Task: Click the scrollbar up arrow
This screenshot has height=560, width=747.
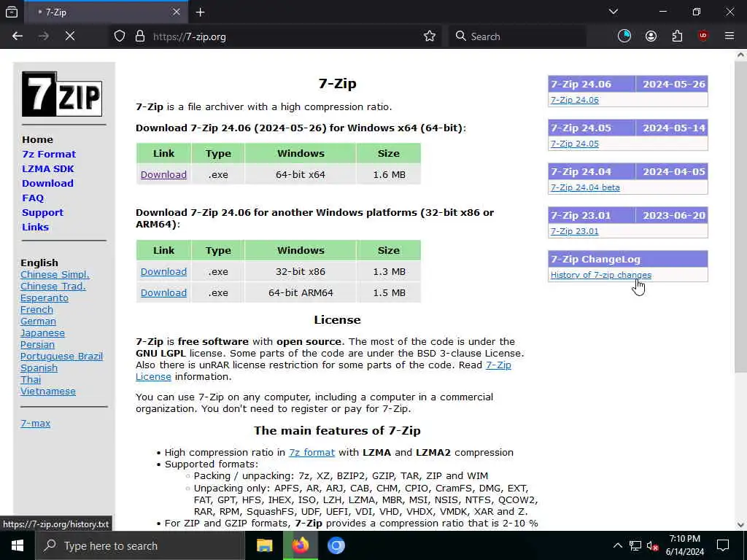Action: coord(740,55)
